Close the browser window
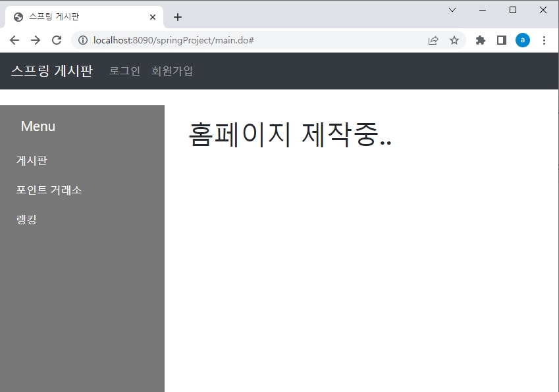The height and width of the screenshot is (392, 559). coord(543,10)
